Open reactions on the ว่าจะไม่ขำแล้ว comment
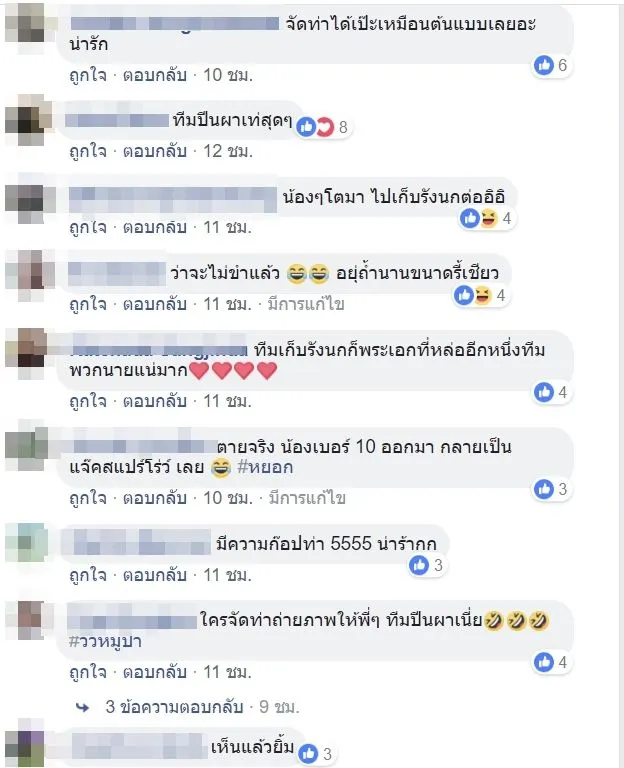Screen dimensions: 624x768 tap(481, 295)
